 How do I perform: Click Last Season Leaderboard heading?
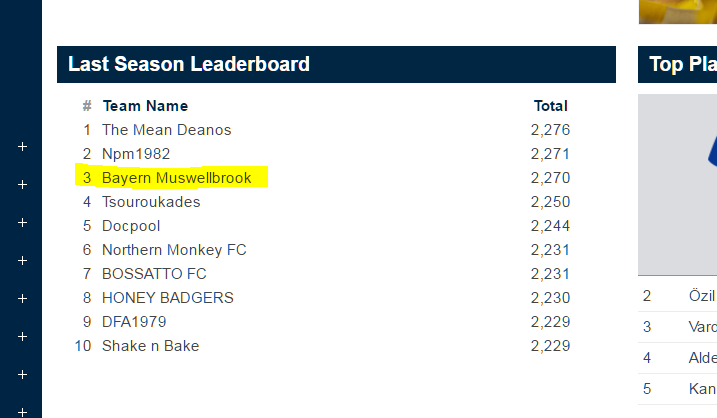click(189, 65)
